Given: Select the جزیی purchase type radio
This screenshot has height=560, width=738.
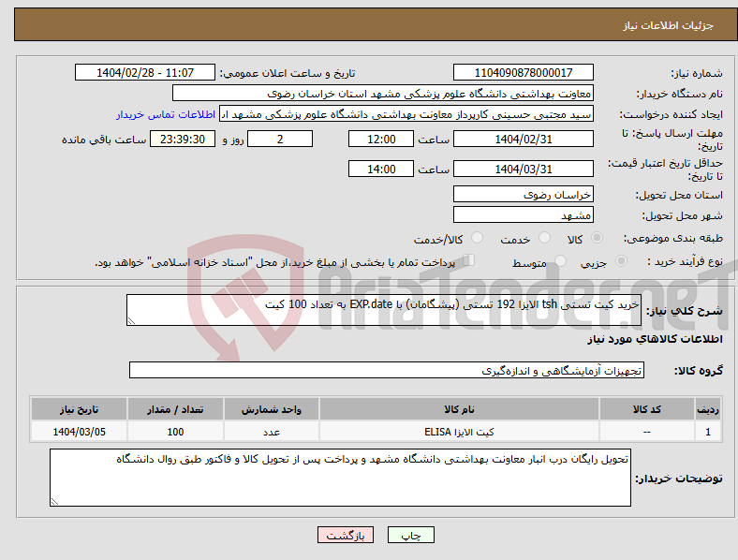Looking at the screenshot, I should coord(621,260).
